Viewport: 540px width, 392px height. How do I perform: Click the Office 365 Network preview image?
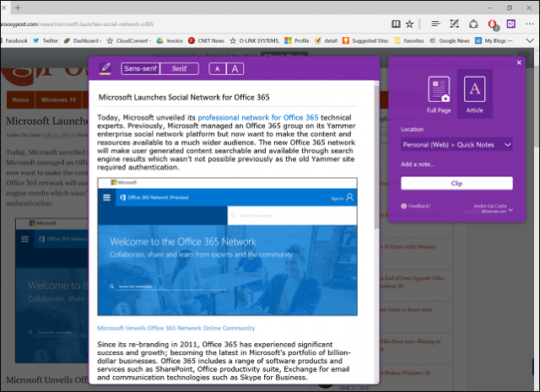(227, 246)
